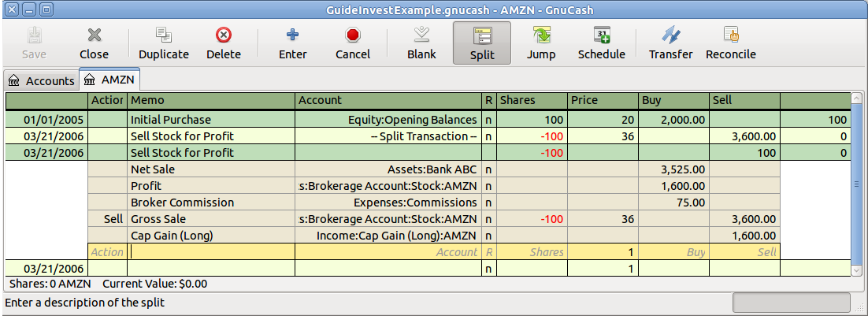
Task: Toggle the Split view button
Action: point(481,43)
